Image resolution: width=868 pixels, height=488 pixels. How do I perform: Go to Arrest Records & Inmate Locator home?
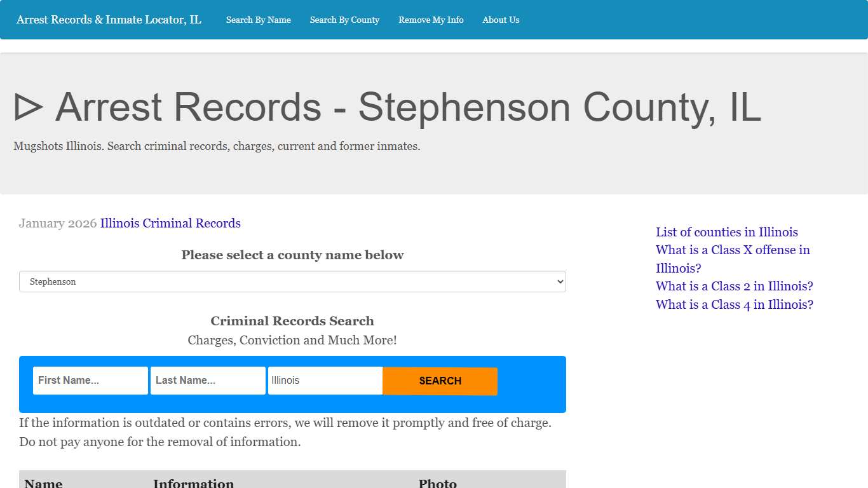point(108,20)
